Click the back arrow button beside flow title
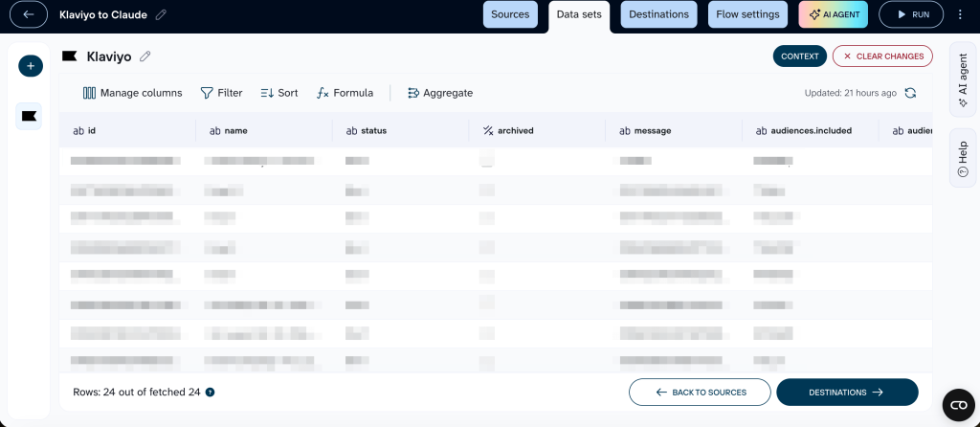 pyautogui.click(x=29, y=14)
